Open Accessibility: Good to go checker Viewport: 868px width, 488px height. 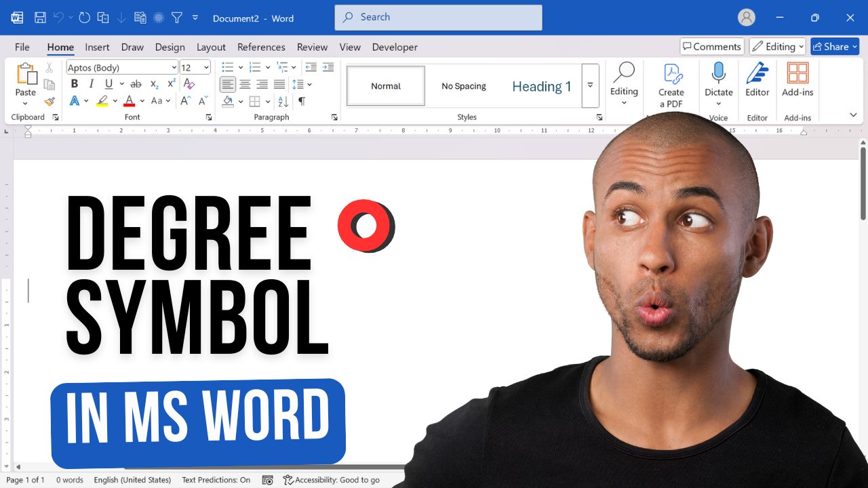(332, 480)
